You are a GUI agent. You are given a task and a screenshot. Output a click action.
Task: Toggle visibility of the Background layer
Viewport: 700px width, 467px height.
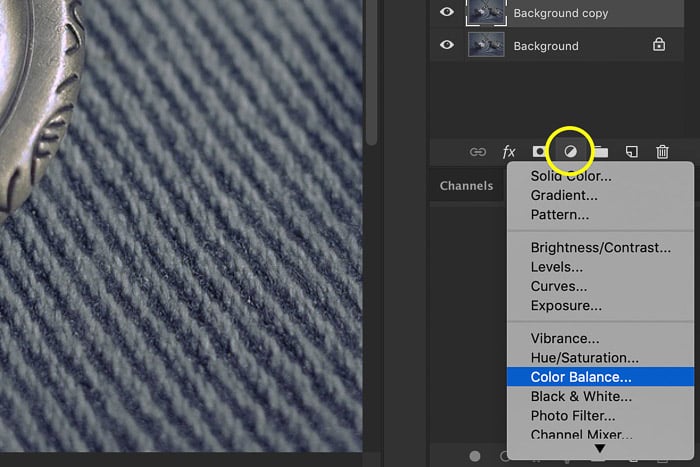click(x=447, y=45)
